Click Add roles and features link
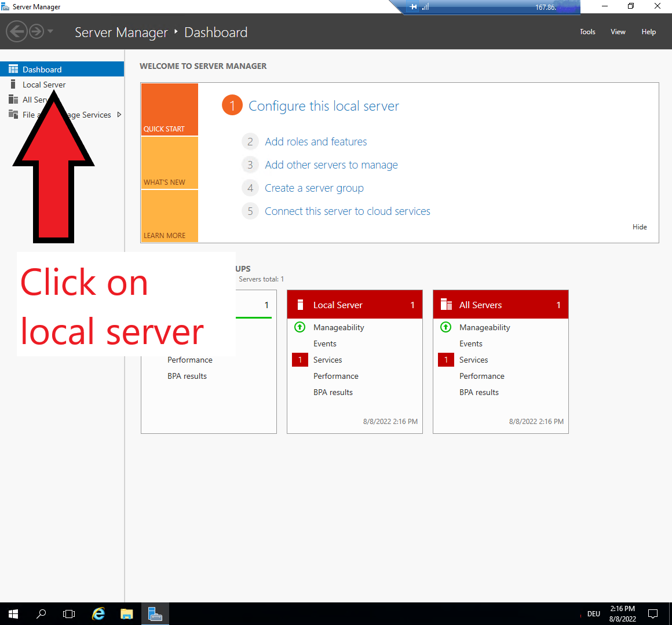This screenshot has width=672, height=625. 316,142
